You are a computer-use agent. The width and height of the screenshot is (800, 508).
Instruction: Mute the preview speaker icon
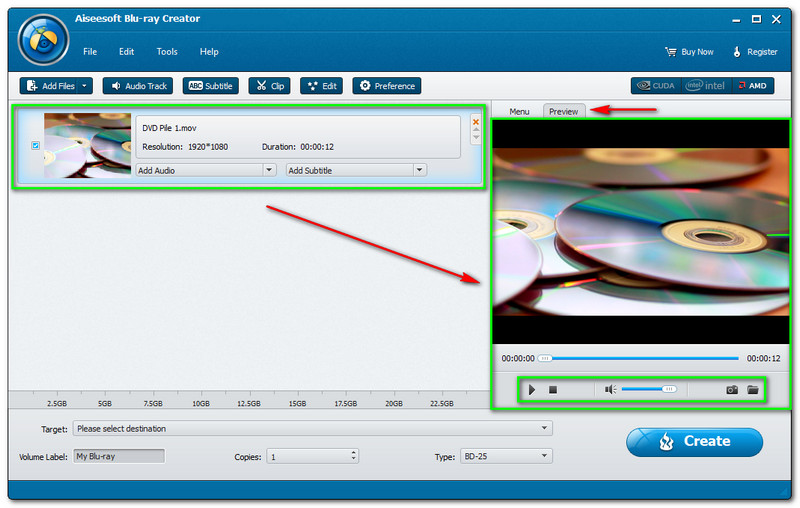click(x=610, y=390)
